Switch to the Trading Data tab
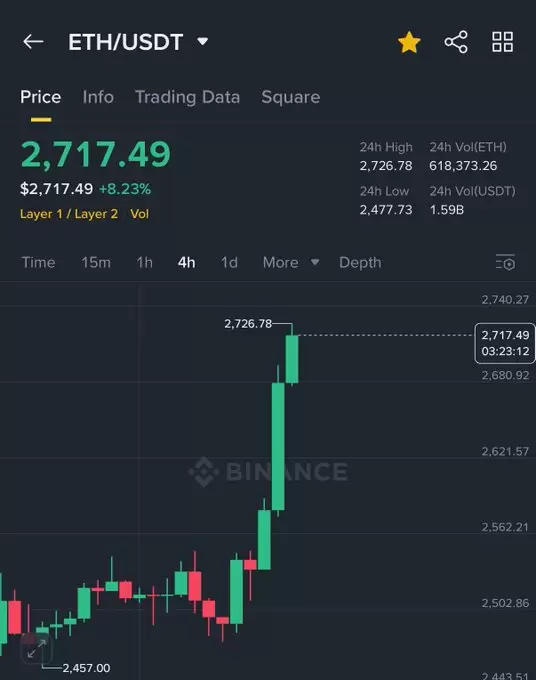 [187, 97]
